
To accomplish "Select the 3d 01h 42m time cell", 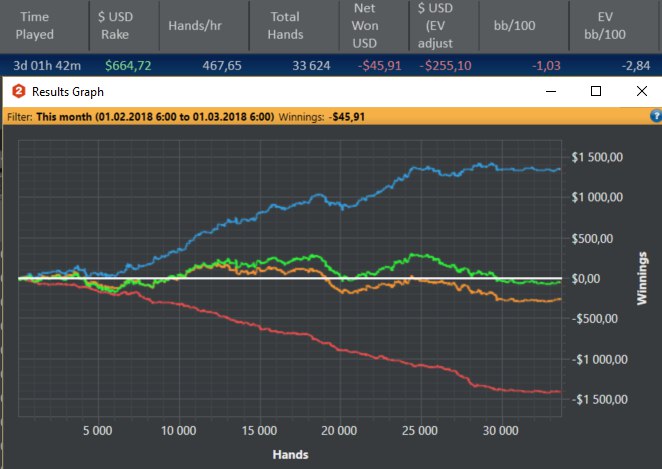I will click(47, 66).
